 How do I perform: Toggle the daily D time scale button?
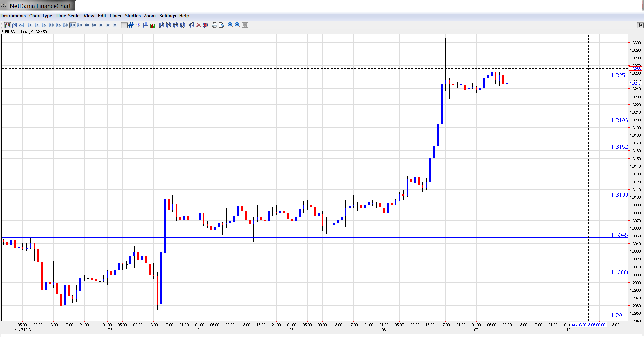pos(101,25)
